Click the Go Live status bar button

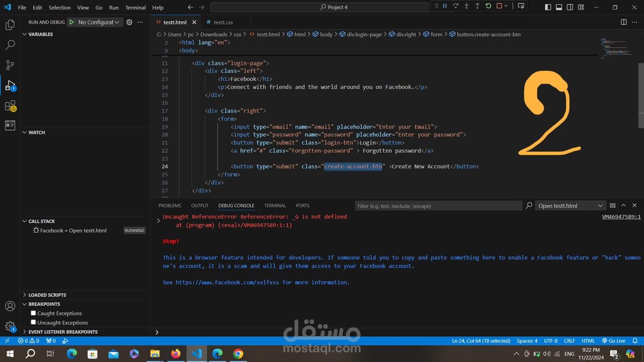613,340
